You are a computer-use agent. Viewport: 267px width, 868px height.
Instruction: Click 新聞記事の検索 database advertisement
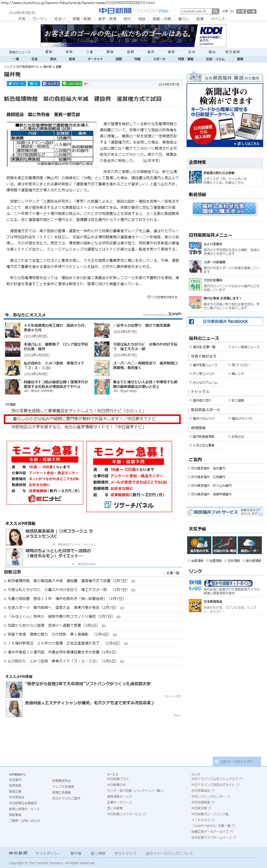tap(225, 115)
